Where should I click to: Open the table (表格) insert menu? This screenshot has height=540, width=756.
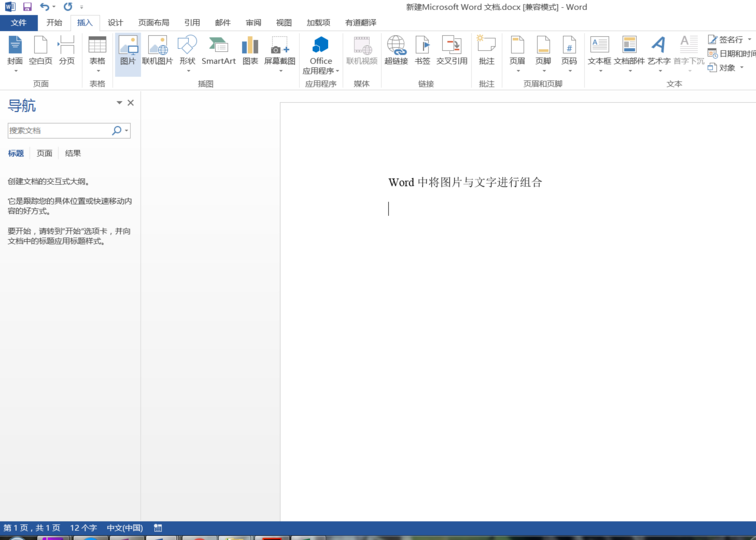point(97,54)
